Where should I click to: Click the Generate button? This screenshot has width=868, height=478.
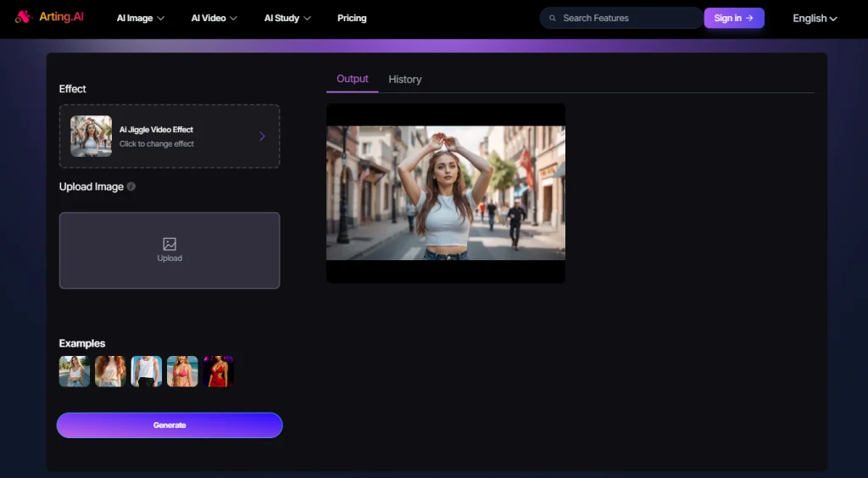pyautogui.click(x=170, y=425)
